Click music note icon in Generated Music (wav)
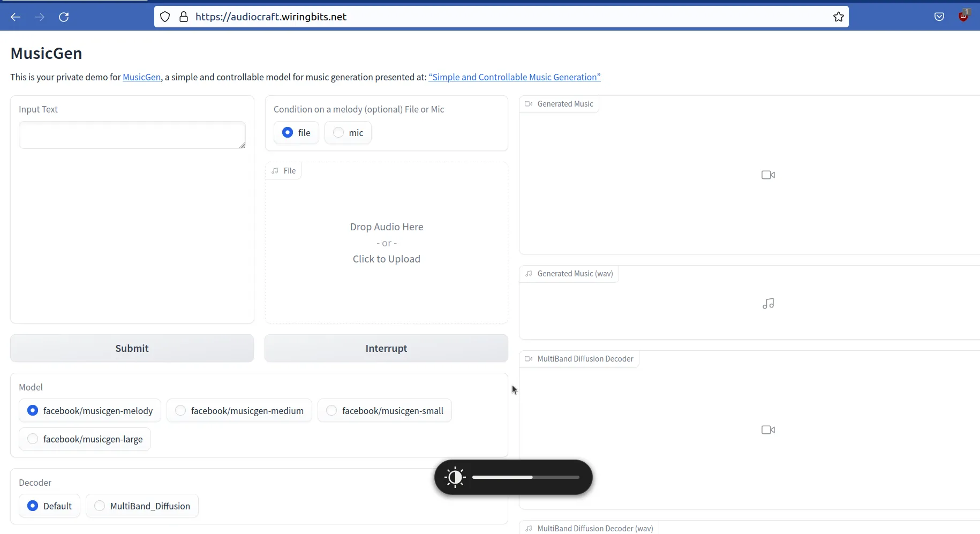980x534 pixels. 768,304
